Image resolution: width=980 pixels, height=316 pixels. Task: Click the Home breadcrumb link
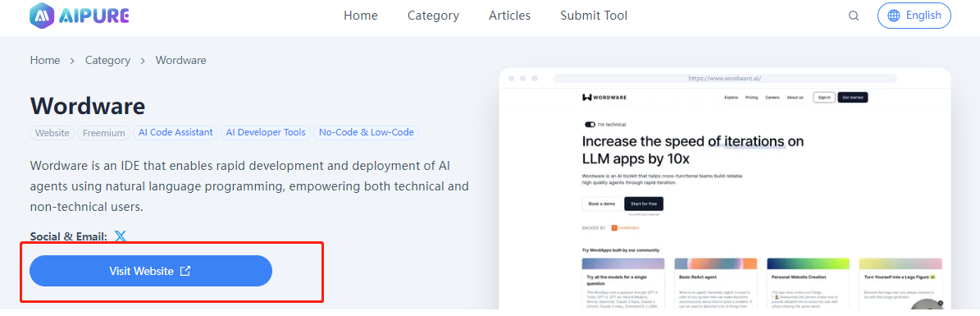(x=45, y=61)
